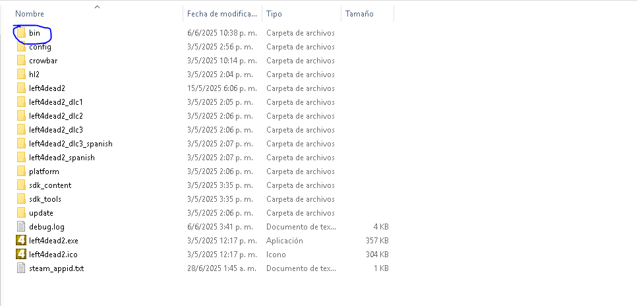The image size is (644, 306).
Task: Click the hl2 folder icon
Action: click(x=20, y=75)
